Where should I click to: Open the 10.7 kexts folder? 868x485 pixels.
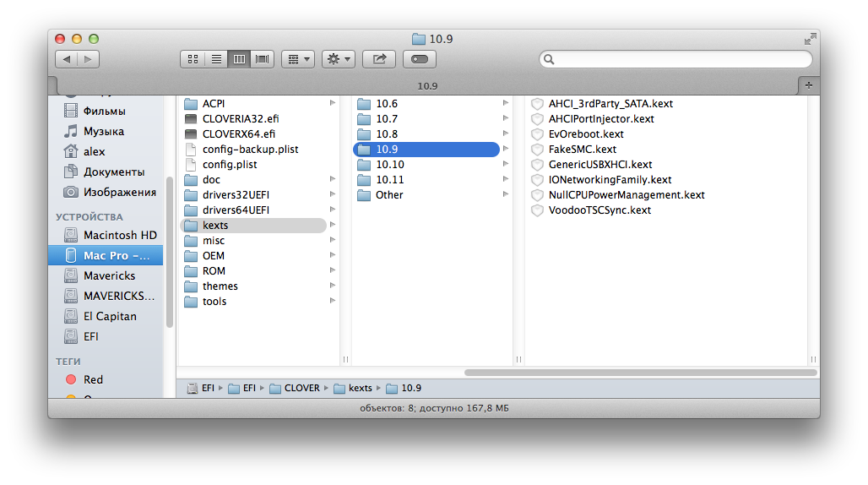point(387,118)
